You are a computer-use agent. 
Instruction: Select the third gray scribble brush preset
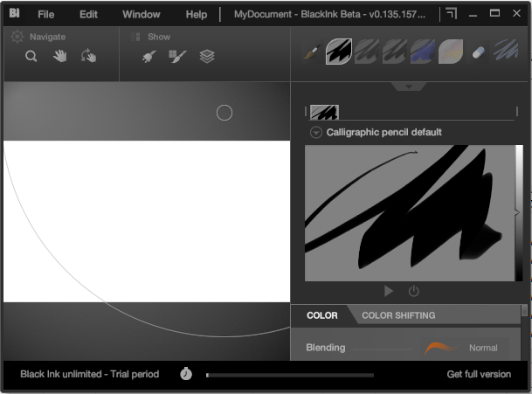[x=367, y=52]
